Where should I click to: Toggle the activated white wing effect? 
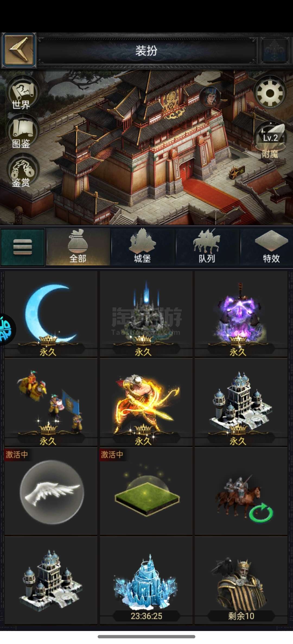click(51, 491)
